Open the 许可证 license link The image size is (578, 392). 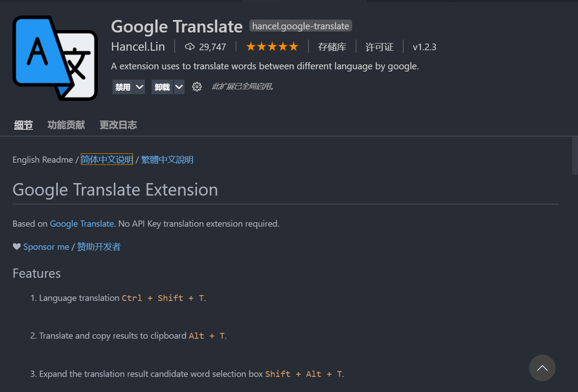coord(380,46)
